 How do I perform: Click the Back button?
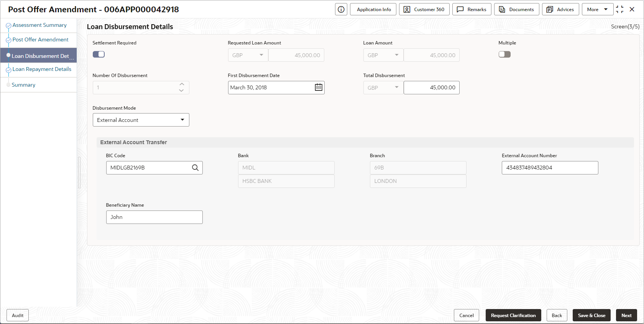(557, 315)
